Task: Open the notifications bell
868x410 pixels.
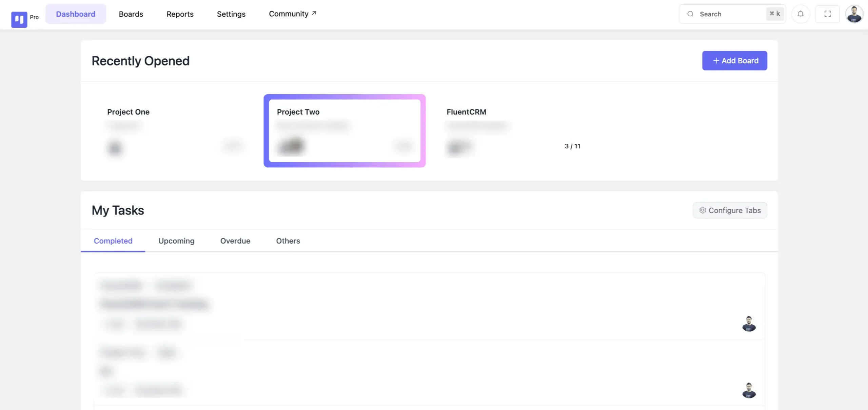Action: [801, 14]
